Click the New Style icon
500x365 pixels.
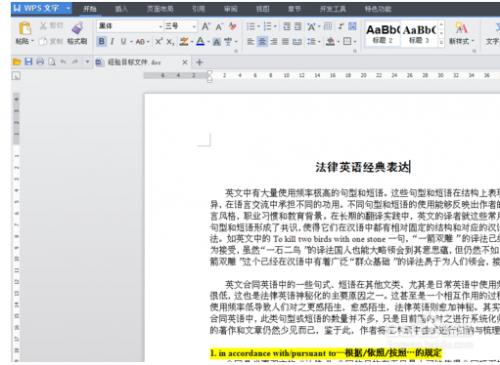[461, 28]
